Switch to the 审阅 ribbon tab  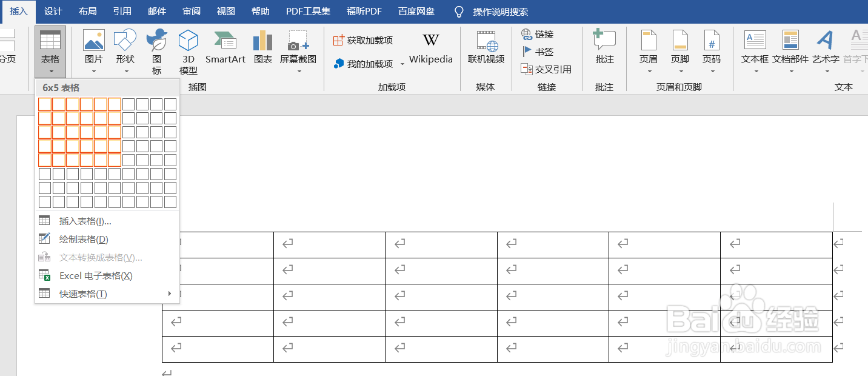(191, 11)
